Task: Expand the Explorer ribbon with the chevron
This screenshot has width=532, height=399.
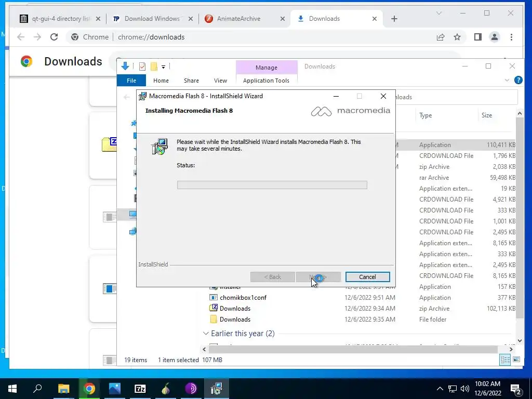Action: (x=507, y=81)
